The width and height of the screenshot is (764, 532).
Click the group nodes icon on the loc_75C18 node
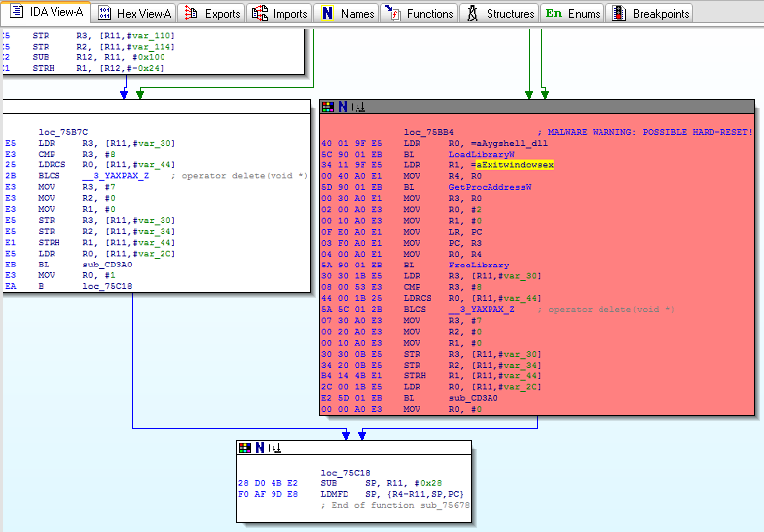(274, 448)
